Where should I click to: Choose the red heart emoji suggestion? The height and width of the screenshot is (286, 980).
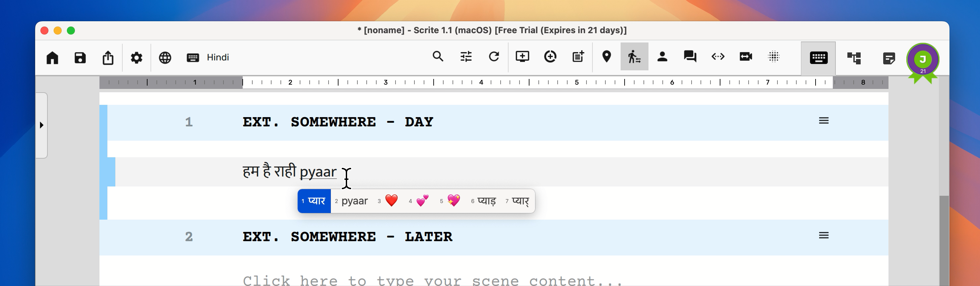point(388,201)
